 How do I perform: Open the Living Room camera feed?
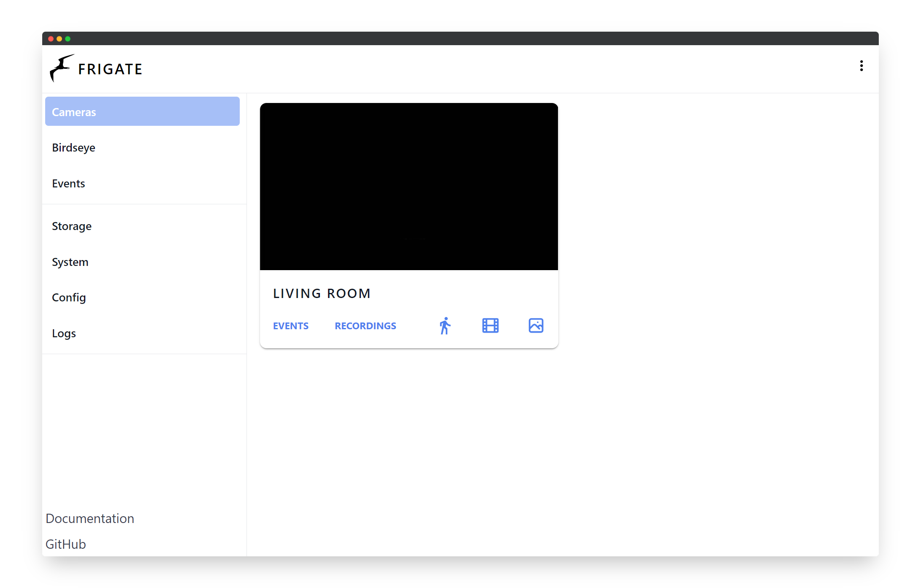coord(409,186)
